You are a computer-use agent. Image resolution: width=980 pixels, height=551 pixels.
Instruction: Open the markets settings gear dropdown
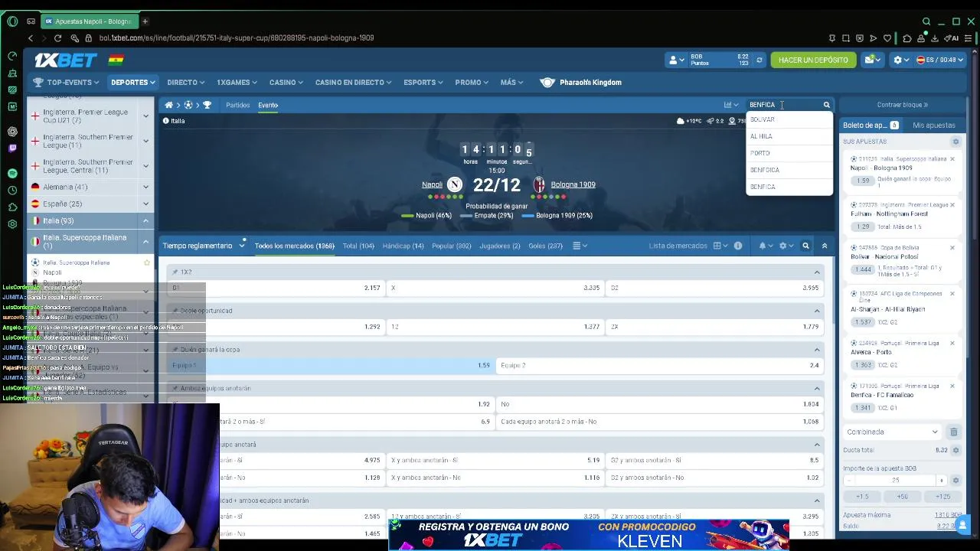[786, 246]
